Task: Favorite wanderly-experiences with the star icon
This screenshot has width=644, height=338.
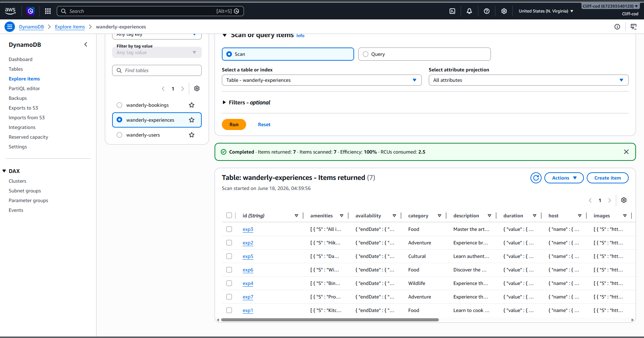Action: click(192, 120)
